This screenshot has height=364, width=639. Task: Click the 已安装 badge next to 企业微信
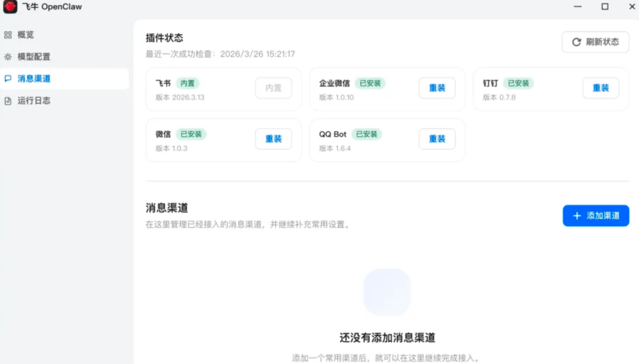click(371, 83)
